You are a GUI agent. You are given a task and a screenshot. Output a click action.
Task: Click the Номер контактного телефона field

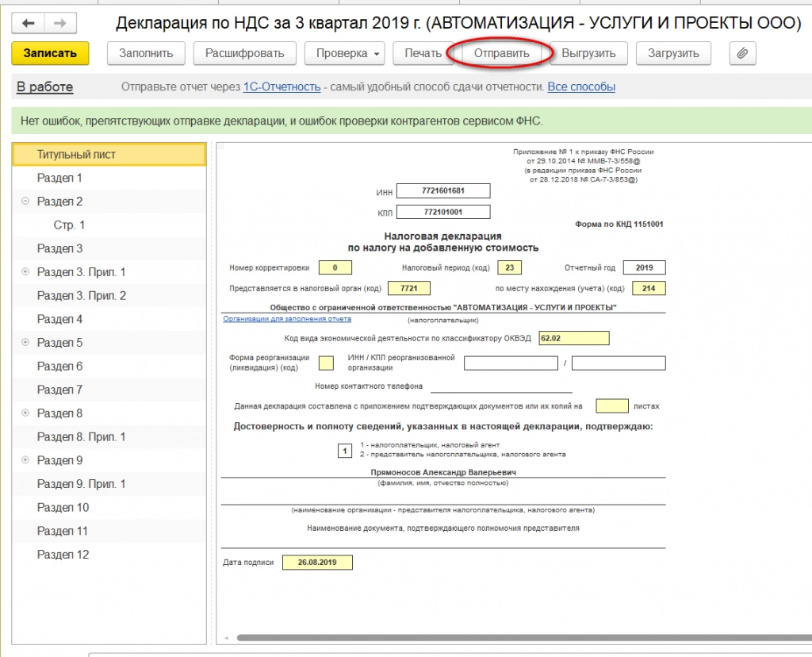(501, 386)
